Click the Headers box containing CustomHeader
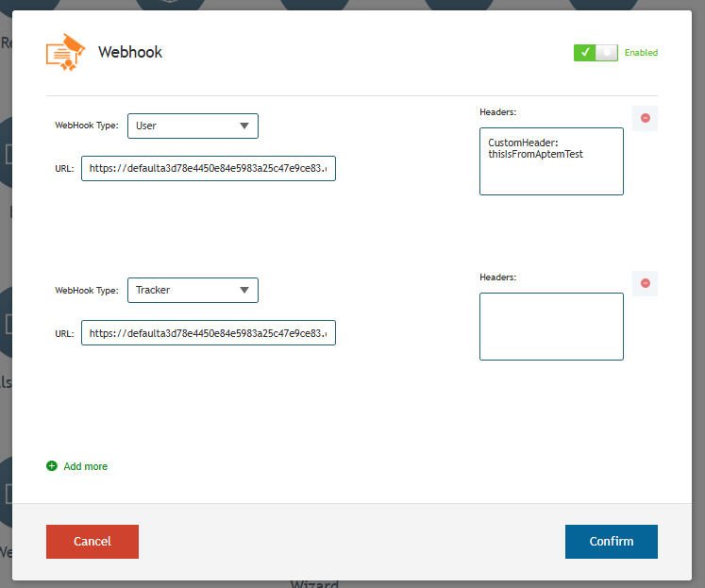The width and height of the screenshot is (705, 588). (x=551, y=161)
